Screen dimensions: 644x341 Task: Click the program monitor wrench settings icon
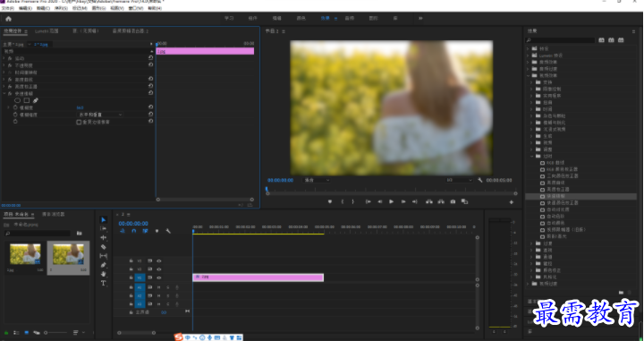(480, 181)
